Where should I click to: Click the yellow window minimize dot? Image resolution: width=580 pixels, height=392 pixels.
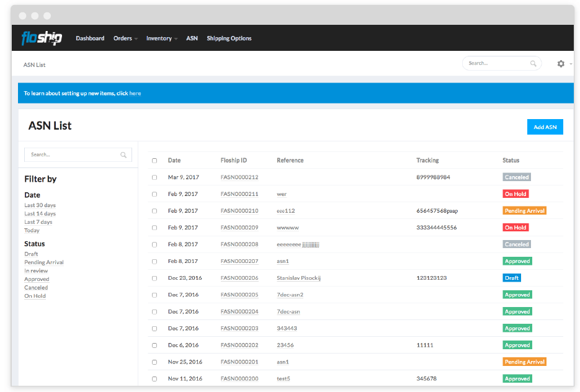[35, 15]
